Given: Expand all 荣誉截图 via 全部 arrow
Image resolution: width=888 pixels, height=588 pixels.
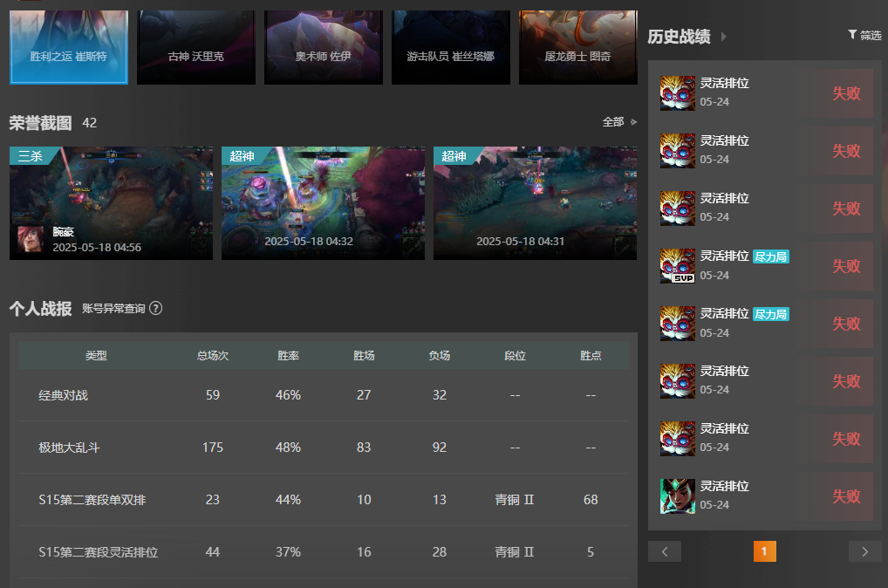Looking at the screenshot, I should tap(633, 122).
